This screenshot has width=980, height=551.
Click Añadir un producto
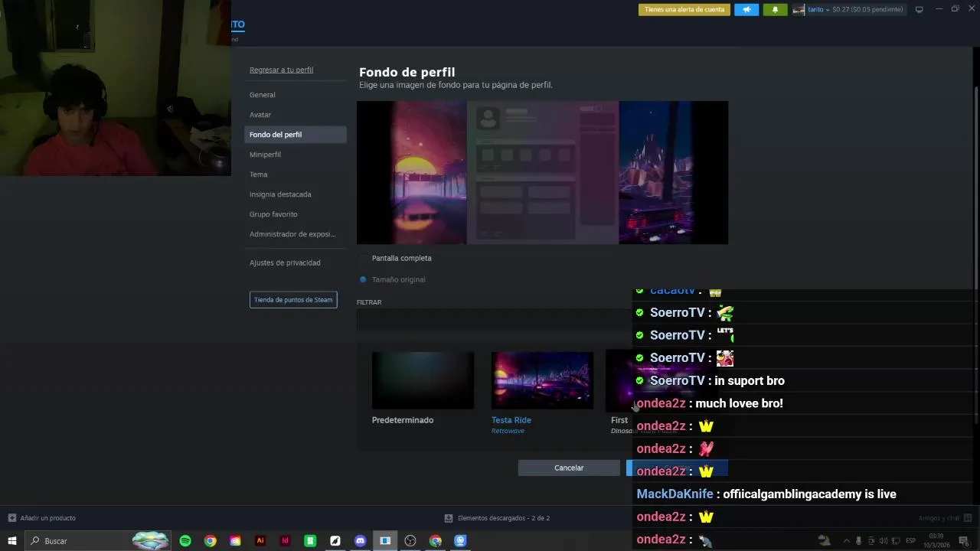(42, 518)
